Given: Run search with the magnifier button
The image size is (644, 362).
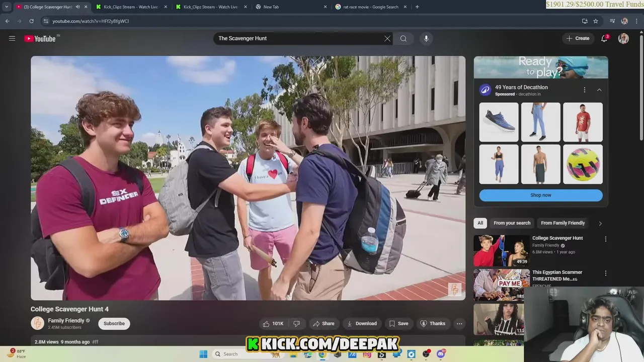Looking at the screenshot, I should click(x=404, y=38).
